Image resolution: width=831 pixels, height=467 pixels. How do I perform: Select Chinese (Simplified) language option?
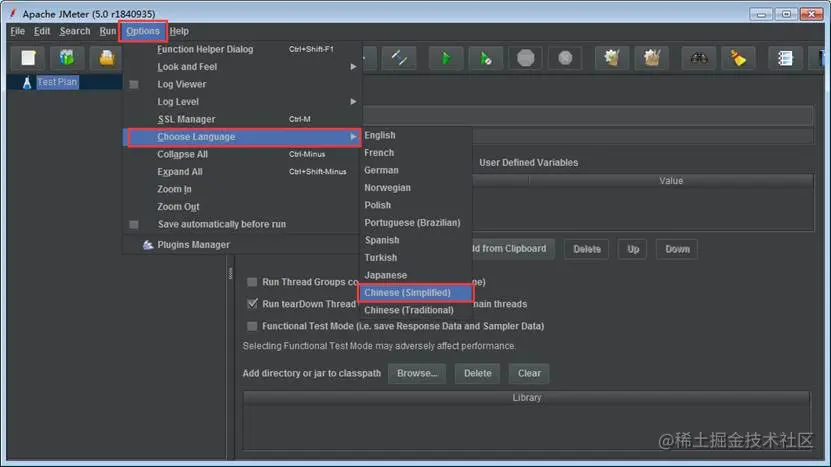[416, 293]
